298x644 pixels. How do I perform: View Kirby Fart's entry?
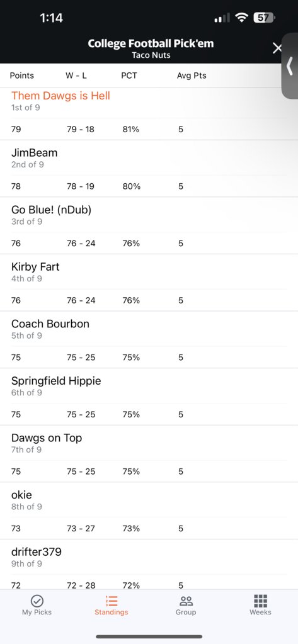click(149, 283)
